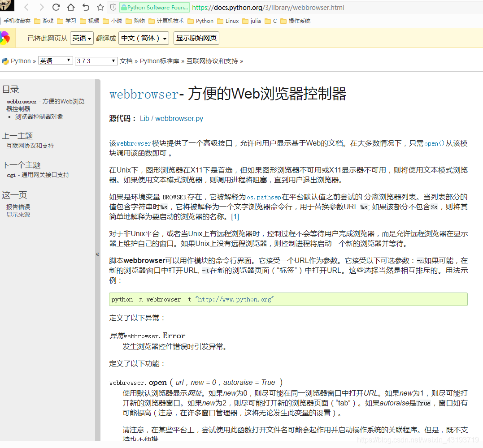483x448 pixels.
Task: Open the version select showing 3.7.3
Action: 96,60
